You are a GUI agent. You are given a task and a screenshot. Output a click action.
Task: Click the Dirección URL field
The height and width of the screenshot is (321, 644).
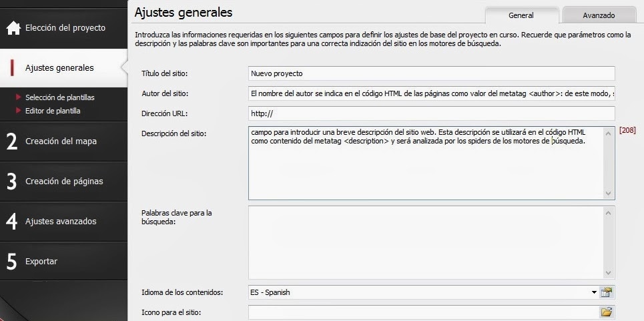coord(431,113)
